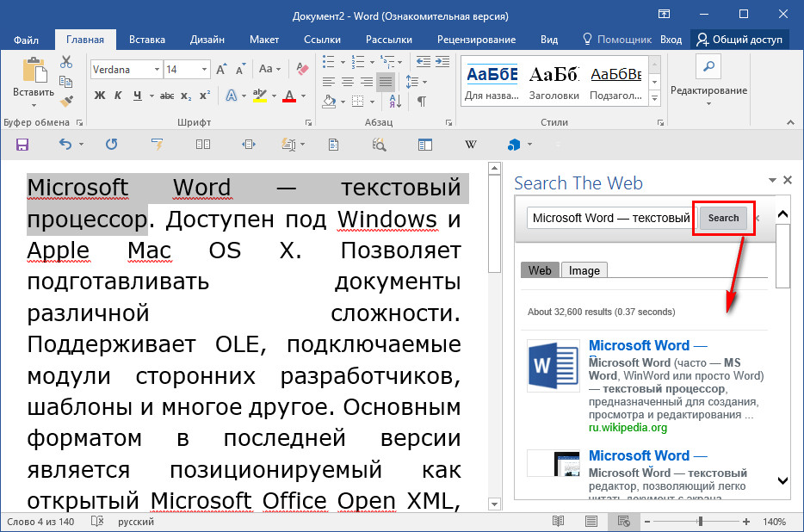Open the Find magnifier in Editing group

click(708, 66)
